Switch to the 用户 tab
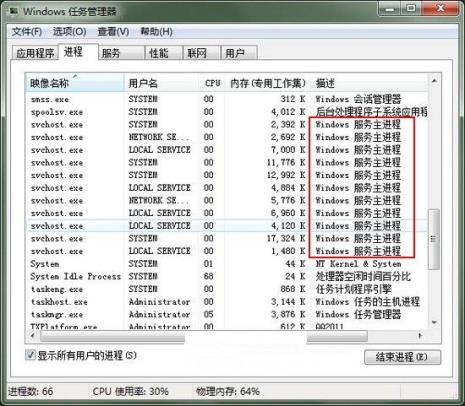465x406 pixels. [239, 53]
